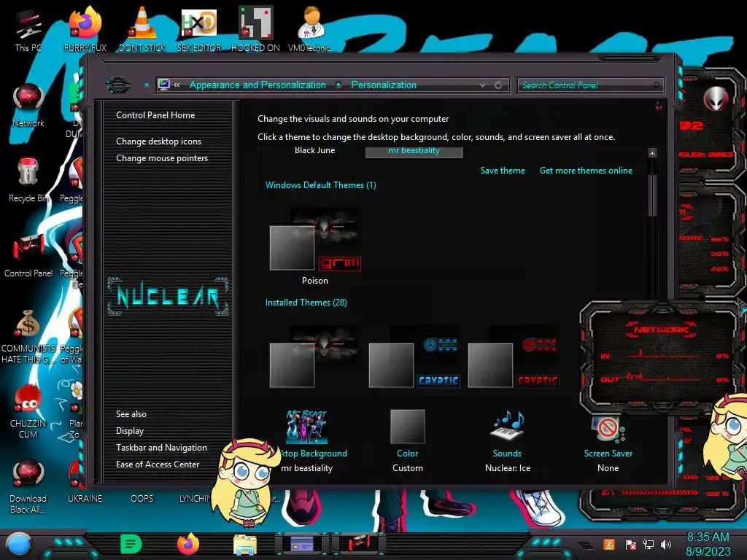The image size is (747, 560).
Task: Select the red Cryptic installed theme
Action: pos(514,357)
